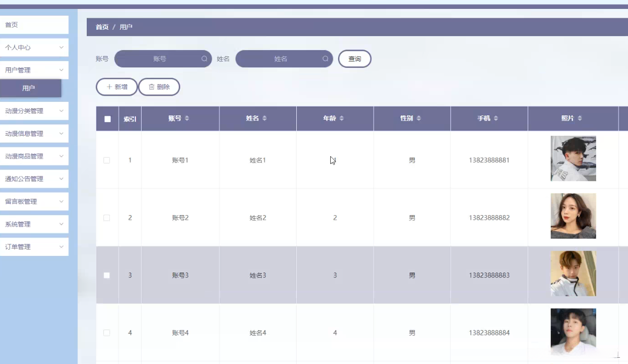Sort table by 姓名 column arrows

[x=264, y=119]
